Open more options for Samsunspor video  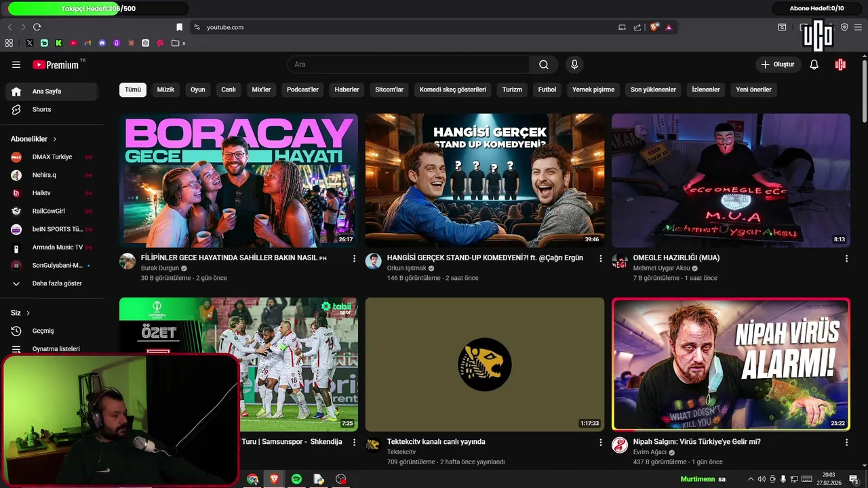tap(354, 442)
